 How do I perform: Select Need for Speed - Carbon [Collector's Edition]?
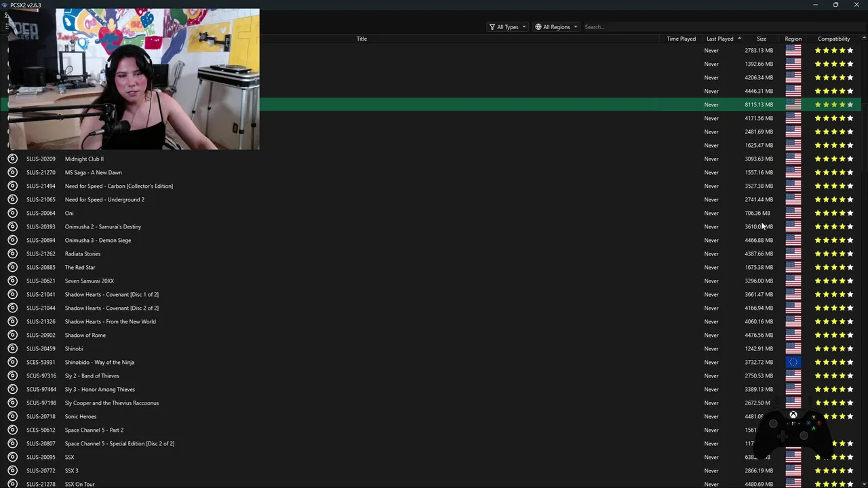tap(119, 186)
